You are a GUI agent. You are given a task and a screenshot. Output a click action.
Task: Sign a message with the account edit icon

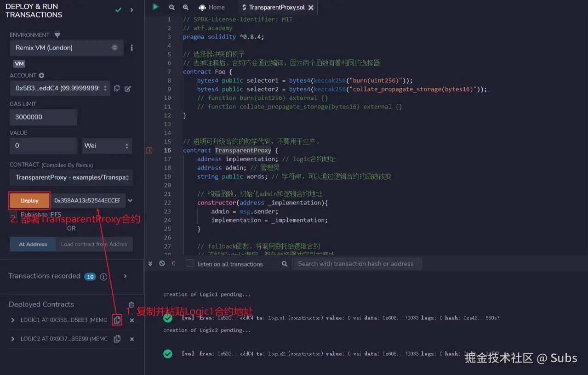pyautogui.click(x=128, y=88)
